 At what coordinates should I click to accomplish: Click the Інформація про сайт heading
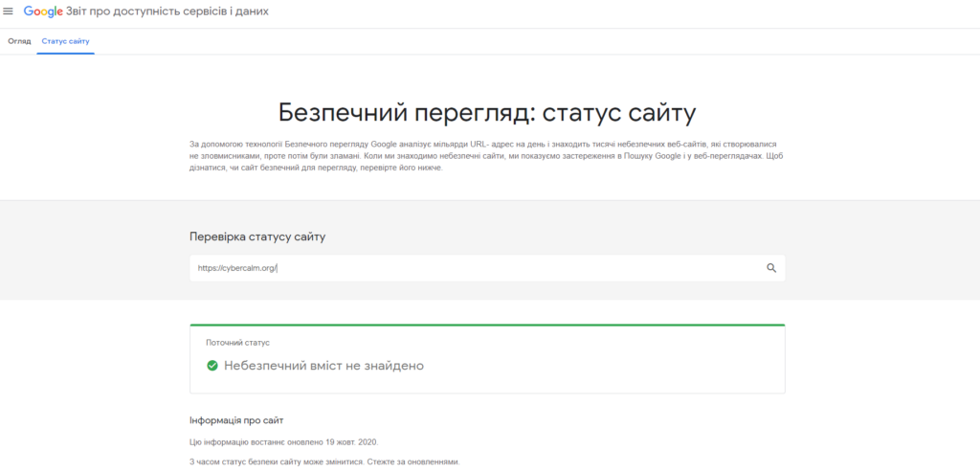237,419
